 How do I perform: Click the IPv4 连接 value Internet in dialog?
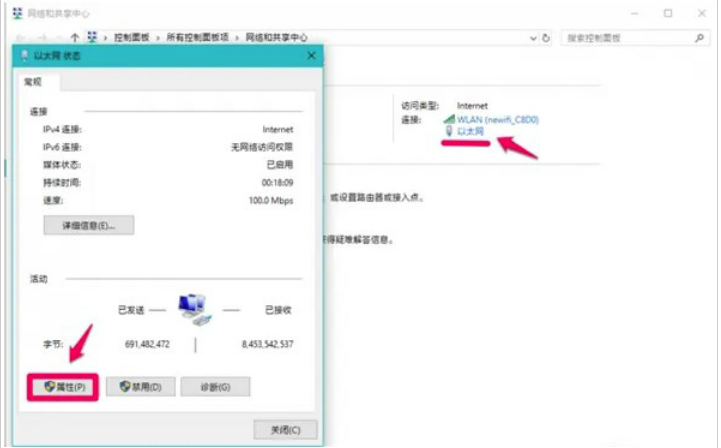[x=278, y=130]
